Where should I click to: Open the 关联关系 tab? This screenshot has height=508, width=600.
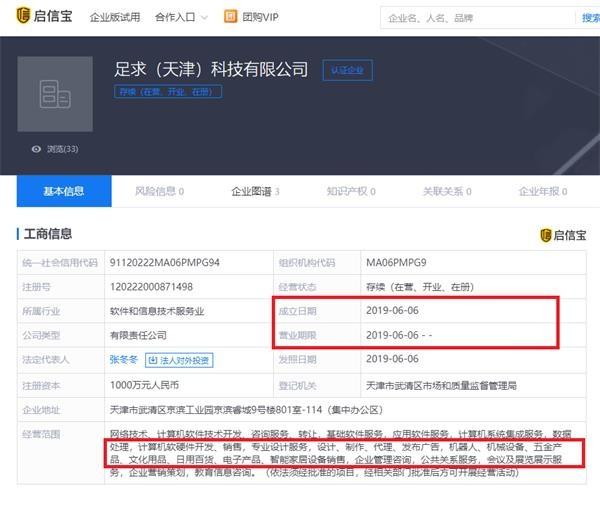tap(446, 191)
